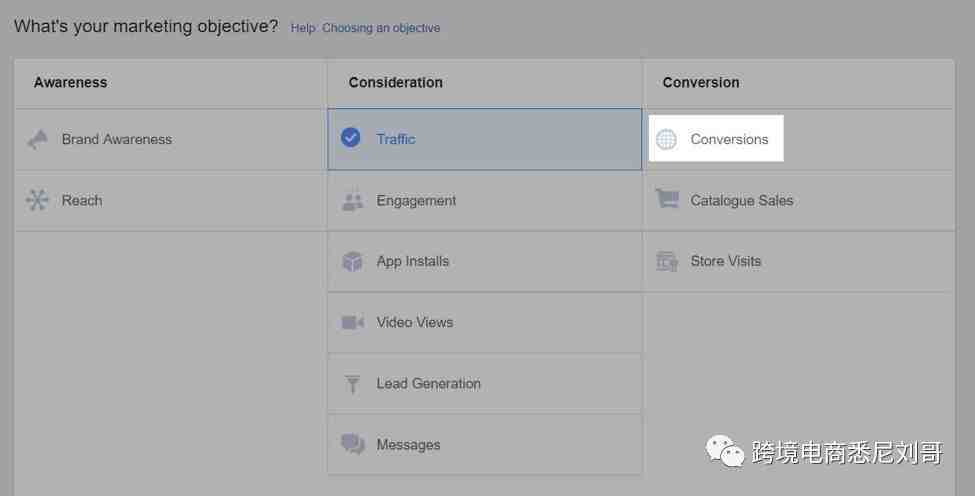Select the Brand Awareness objective label
This screenshot has width=975, height=496.
[x=117, y=139]
